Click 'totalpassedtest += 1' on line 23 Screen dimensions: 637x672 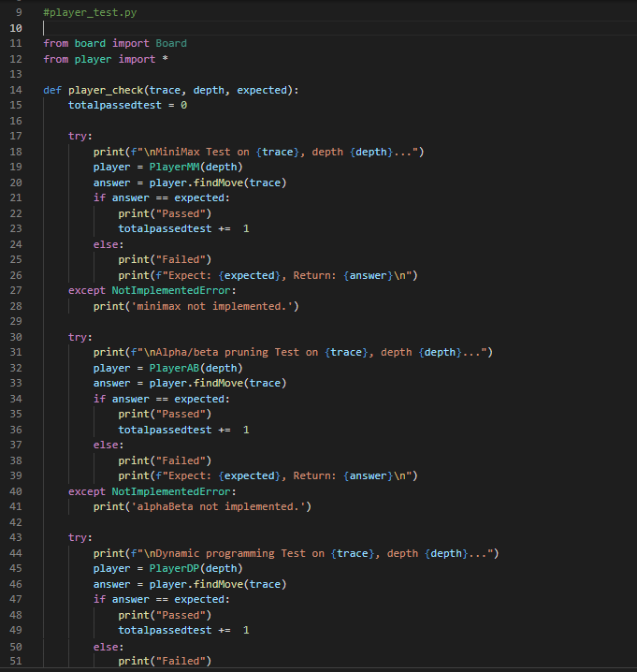(183, 228)
